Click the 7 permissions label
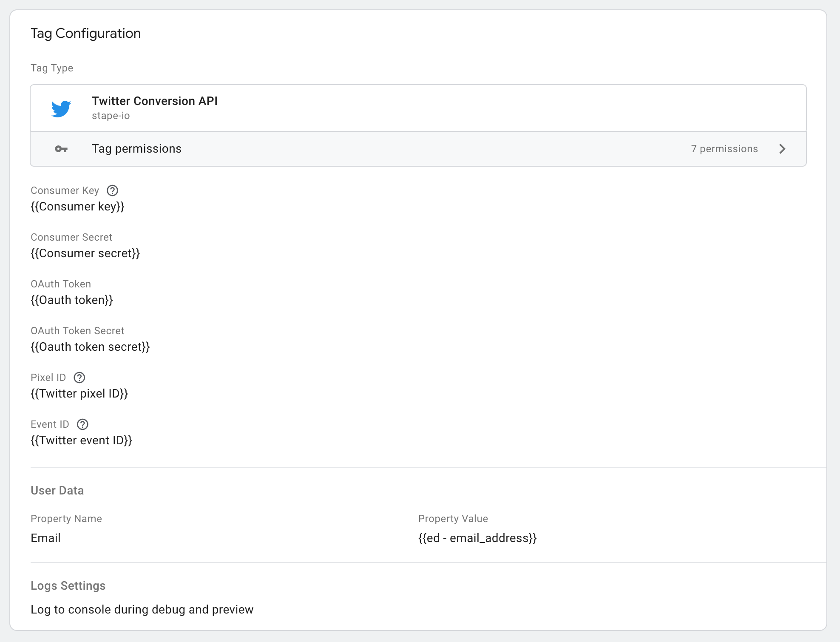840x642 pixels. [724, 149]
